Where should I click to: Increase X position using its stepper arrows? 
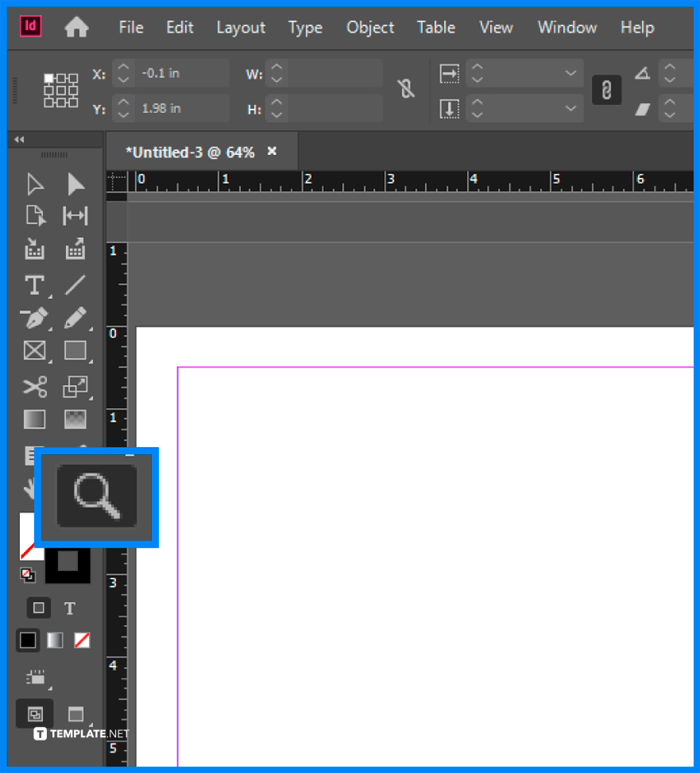[x=123, y=68]
